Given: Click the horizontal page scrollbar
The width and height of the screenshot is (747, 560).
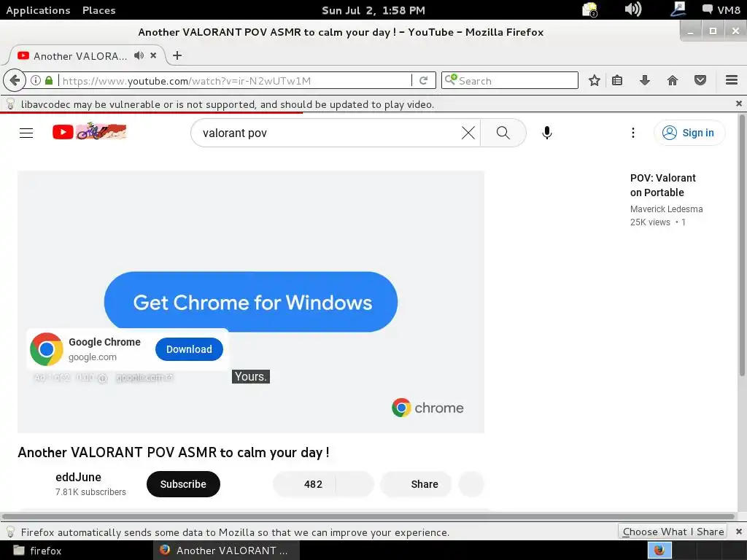Looking at the screenshot, I should click(368, 516).
